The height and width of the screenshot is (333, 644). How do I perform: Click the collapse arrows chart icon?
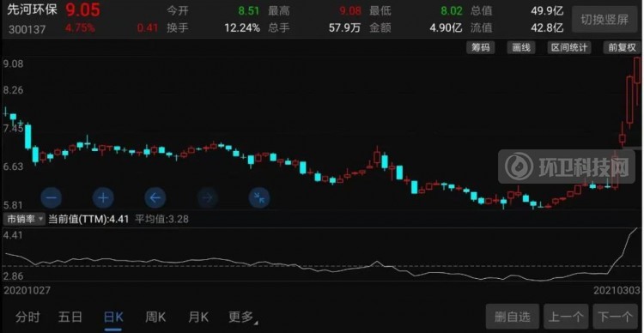click(259, 198)
